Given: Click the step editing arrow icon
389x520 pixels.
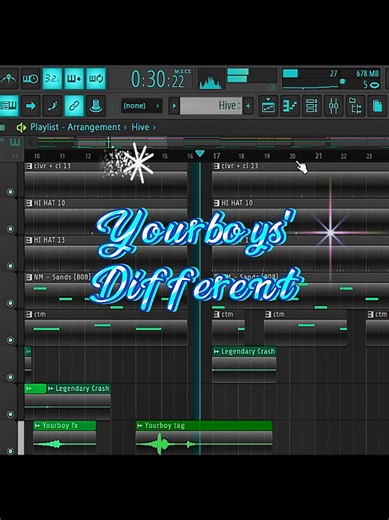Looking at the screenshot, I should coord(31,106).
